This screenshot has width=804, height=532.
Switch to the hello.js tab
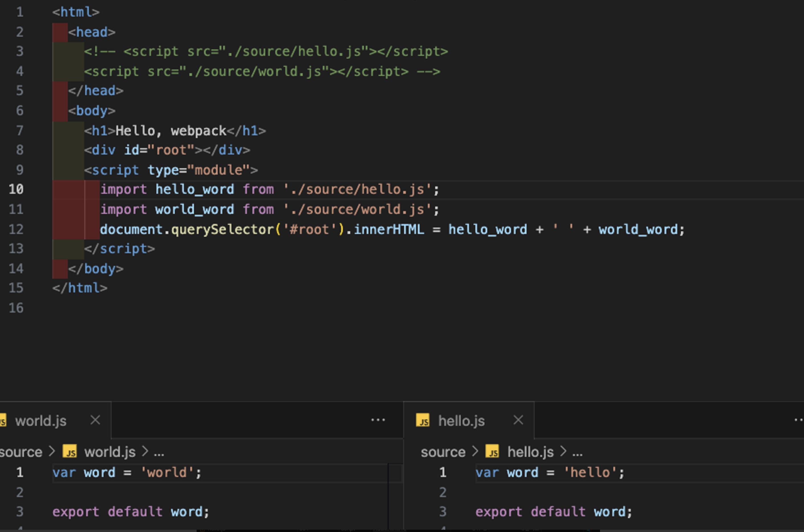[461, 421]
